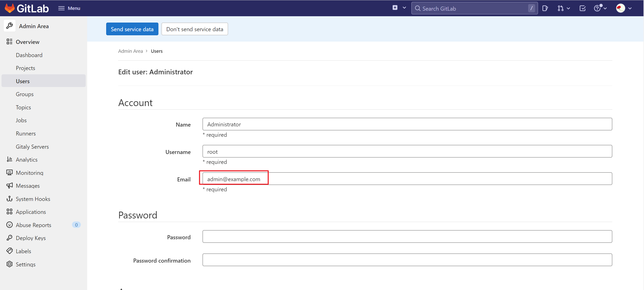The width and height of the screenshot is (644, 290).
Task: Open Analytics in sidebar
Action: click(27, 160)
